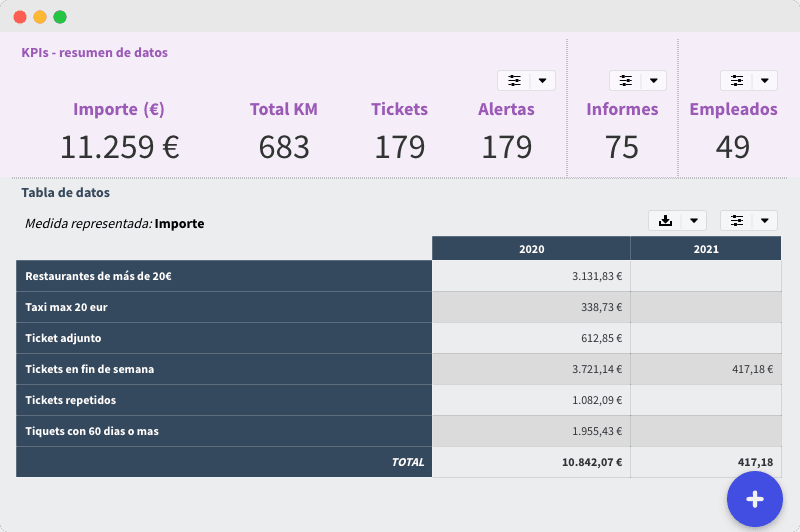Select row Taxi max 20 eur
The width and height of the screenshot is (800, 532).
224,307
